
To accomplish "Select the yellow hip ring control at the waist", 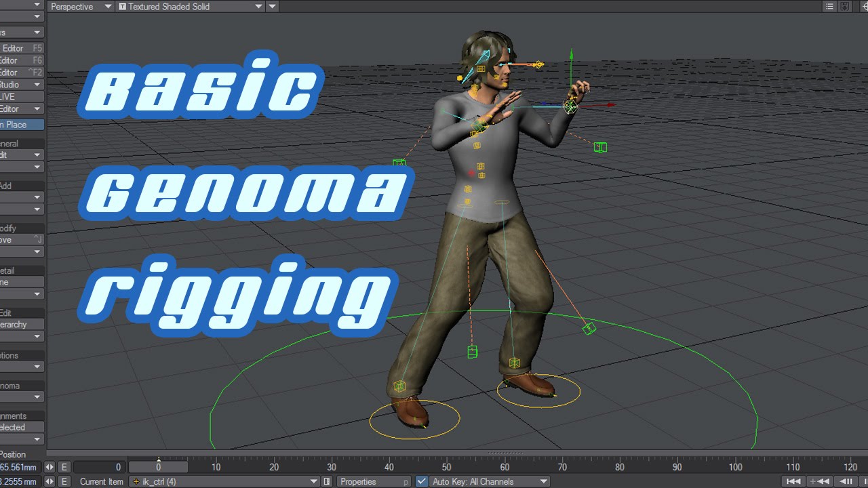I will pos(502,202).
